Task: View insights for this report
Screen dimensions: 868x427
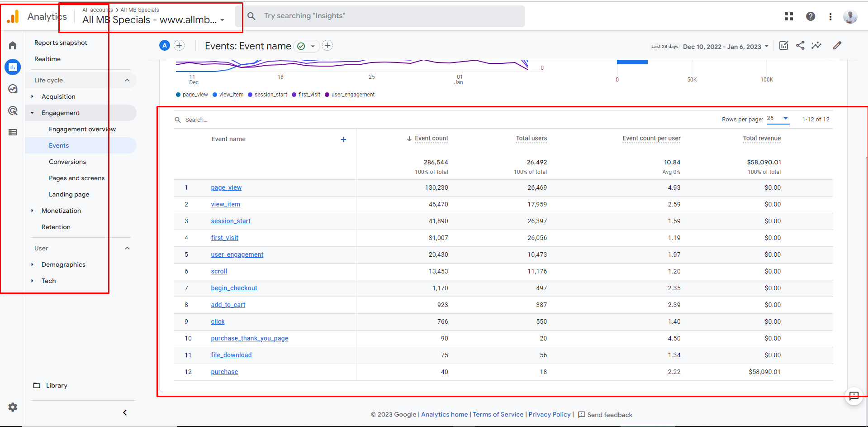Action: click(x=817, y=45)
